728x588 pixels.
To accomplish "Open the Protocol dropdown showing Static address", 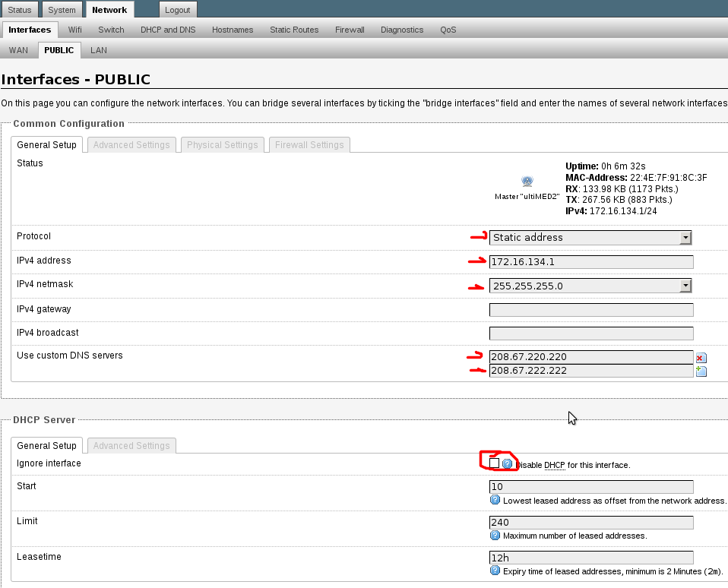I will click(x=590, y=238).
